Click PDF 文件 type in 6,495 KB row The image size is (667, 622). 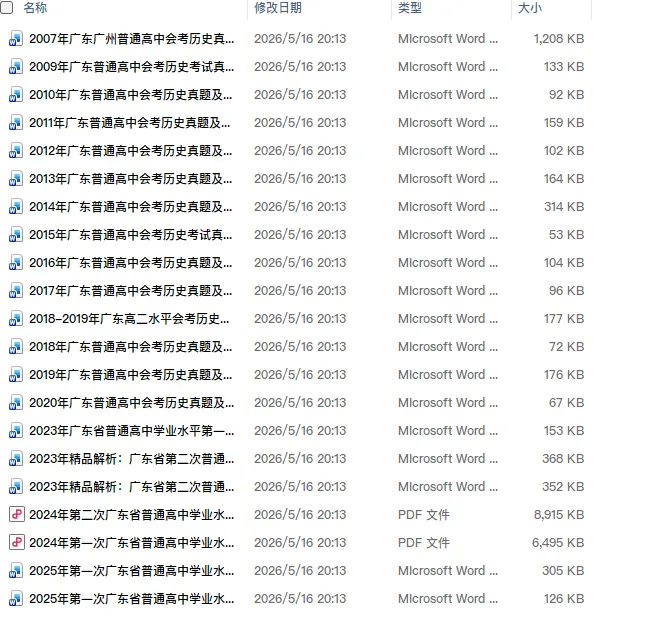424,543
